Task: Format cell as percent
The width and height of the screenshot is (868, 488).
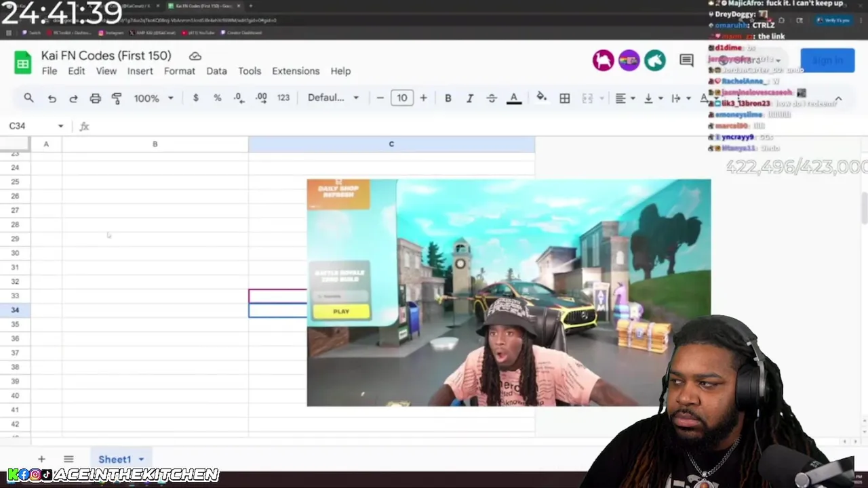Action: 217,98
